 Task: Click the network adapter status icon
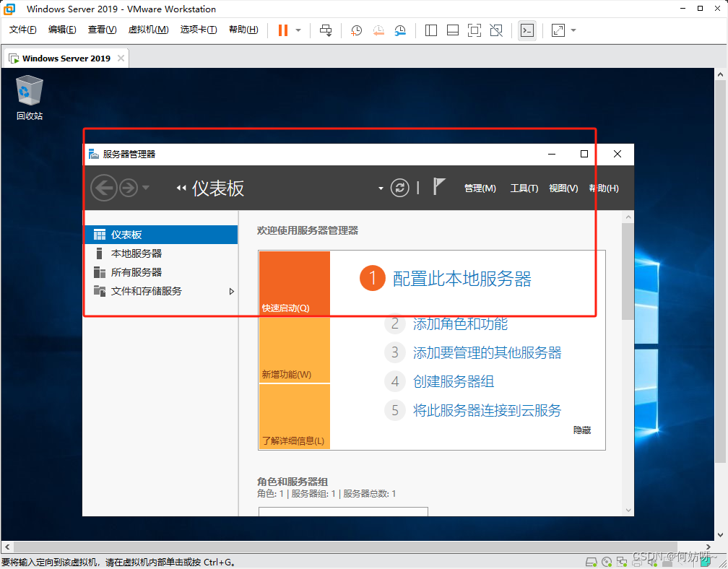[622, 562]
